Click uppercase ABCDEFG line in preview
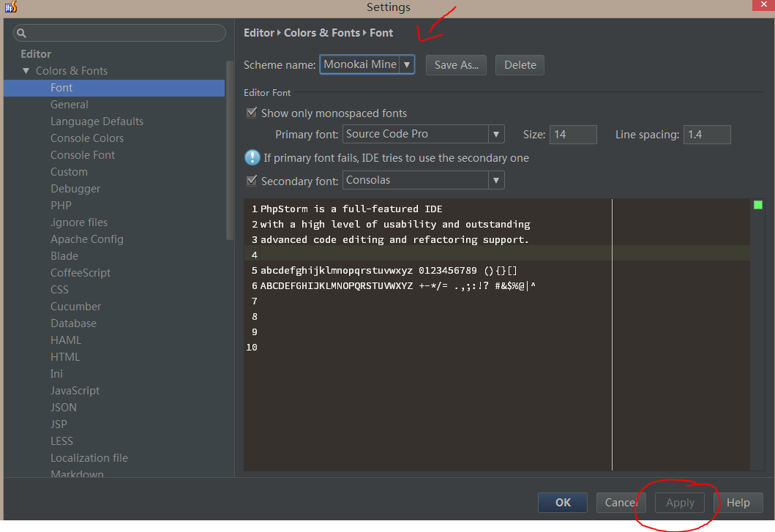Image resolution: width=775 pixels, height=532 pixels. [398, 286]
